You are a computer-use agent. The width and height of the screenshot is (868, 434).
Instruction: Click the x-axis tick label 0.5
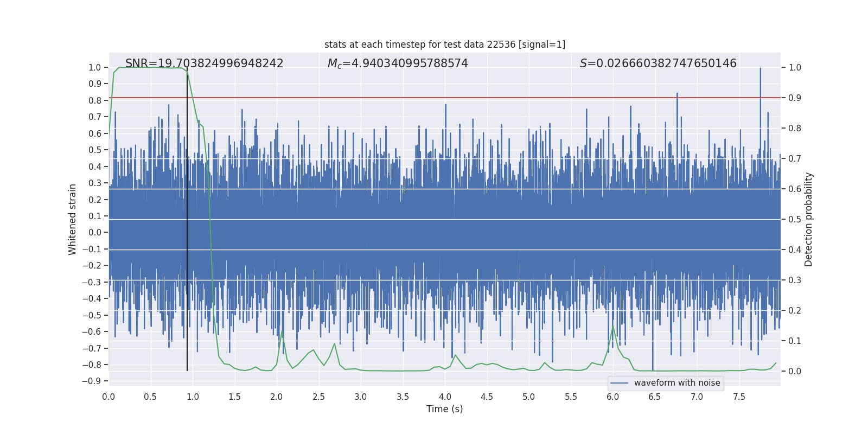tap(150, 397)
